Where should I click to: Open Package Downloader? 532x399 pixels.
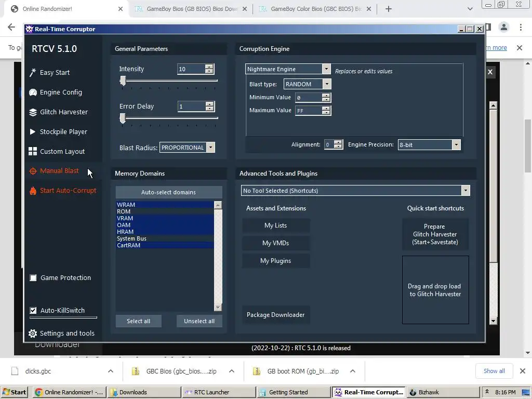(x=275, y=315)
